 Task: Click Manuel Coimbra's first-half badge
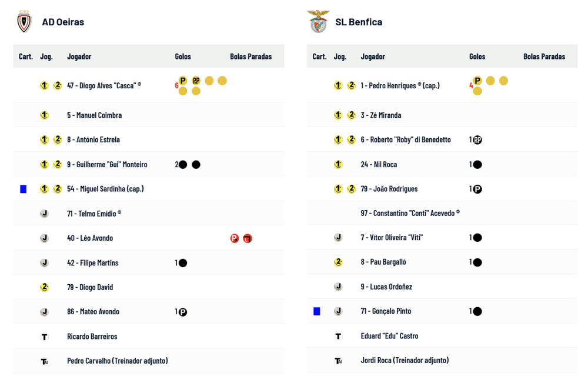tap(44, 115)
